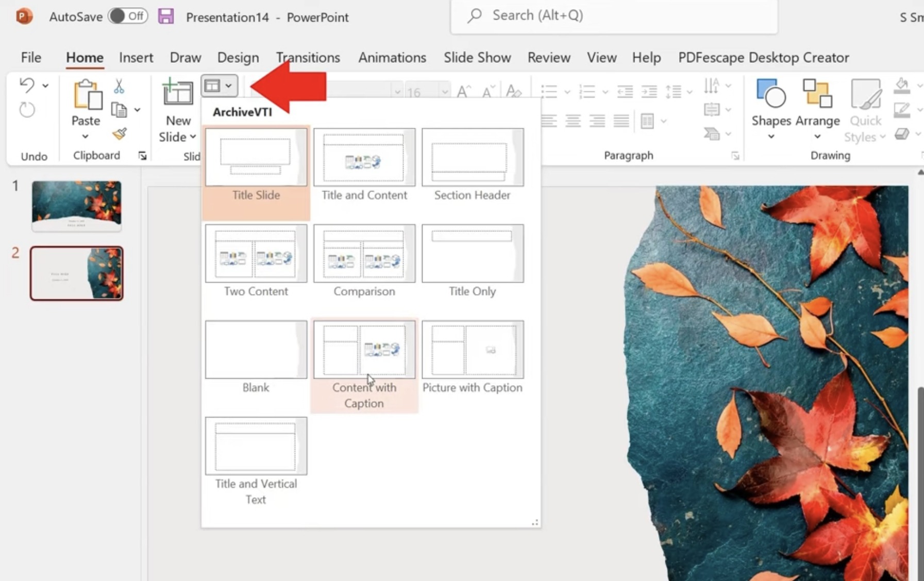The width and height of the screenshot is (924, 581).
Task: Click the Shape Fill bucket icon
Action: pyautogui.click(x=902, y=86)
